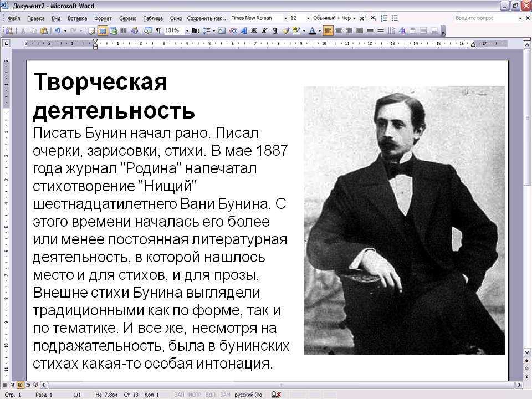
Task: Toggle Center alignment
Action: pyautogui.click(x=338, y=30)
